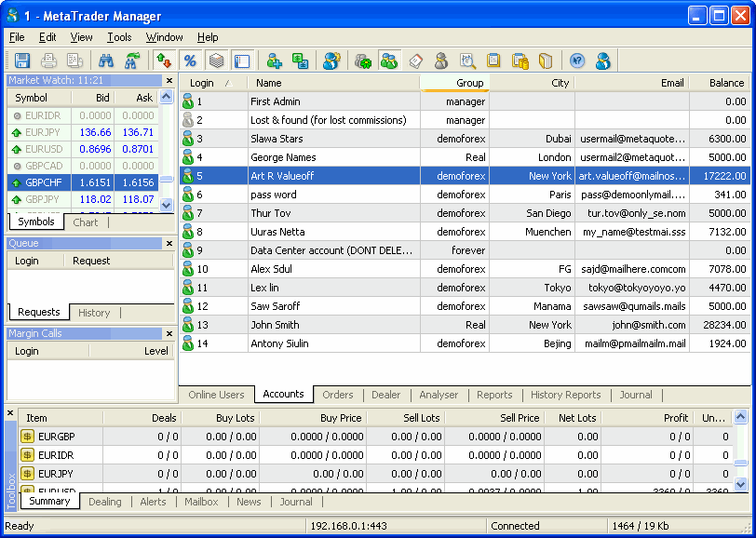This screenshot has width=756, height=538.
Task: Click the add new account icon
Action: pos(274,61)
